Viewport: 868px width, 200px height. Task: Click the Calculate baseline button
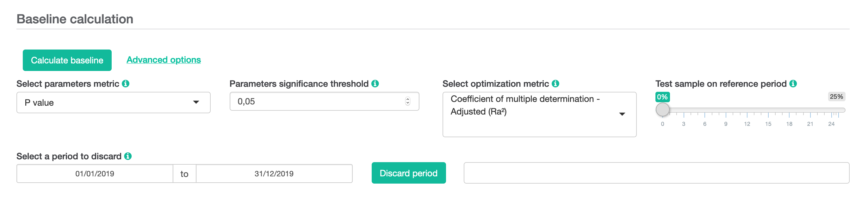point(67,60)
